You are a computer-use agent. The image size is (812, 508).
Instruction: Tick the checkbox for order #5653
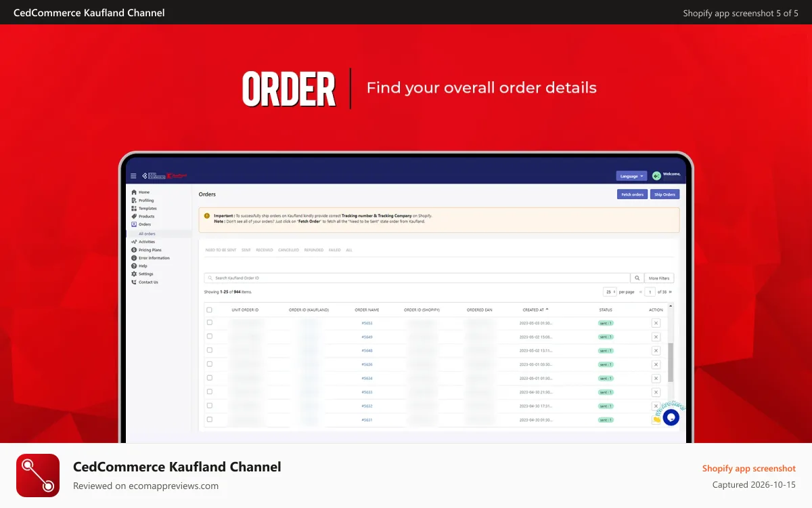click(210, 322)
